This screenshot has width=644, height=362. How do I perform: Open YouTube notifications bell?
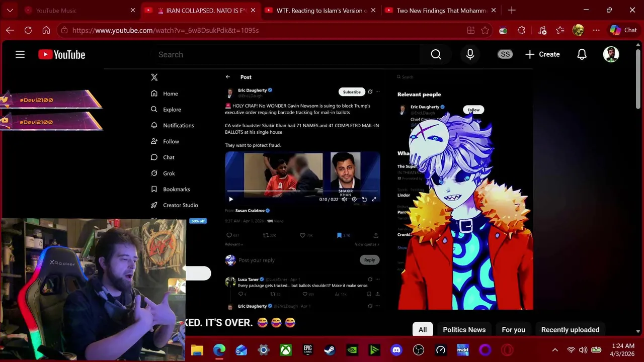tap(582, 54)
